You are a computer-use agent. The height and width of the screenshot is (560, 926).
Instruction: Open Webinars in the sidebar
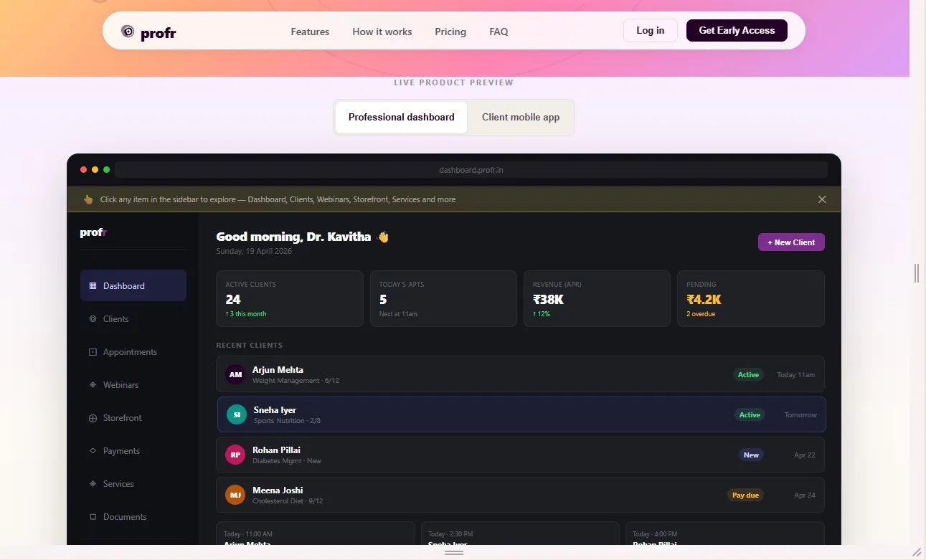[x=133, y=385]
